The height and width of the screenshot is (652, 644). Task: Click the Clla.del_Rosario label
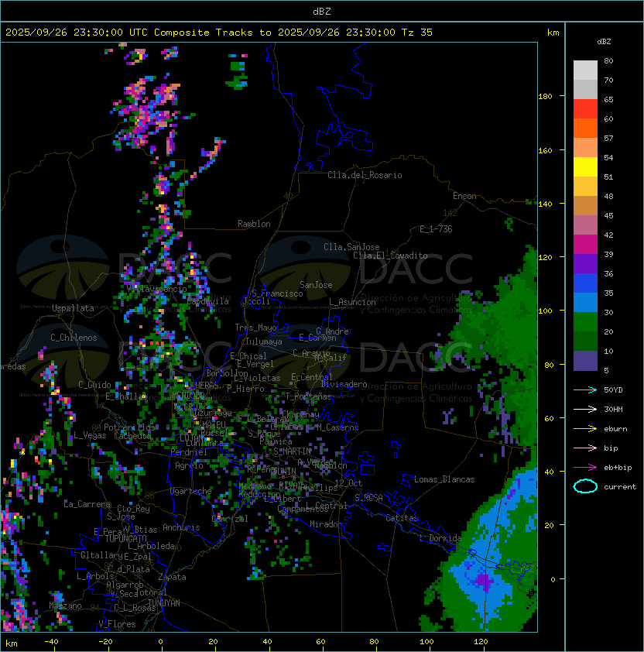tap(365, 175)
